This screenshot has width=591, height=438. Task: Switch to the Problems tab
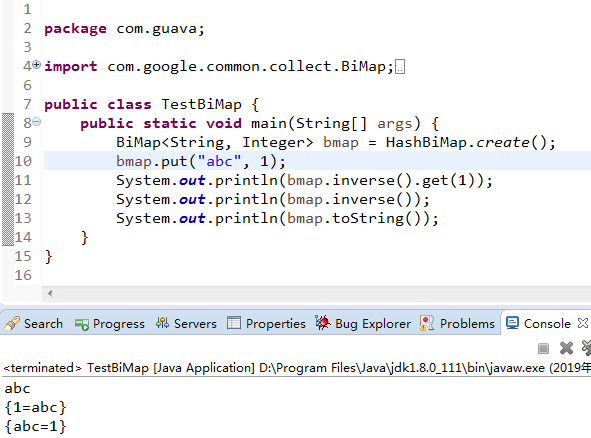[457, 323]
